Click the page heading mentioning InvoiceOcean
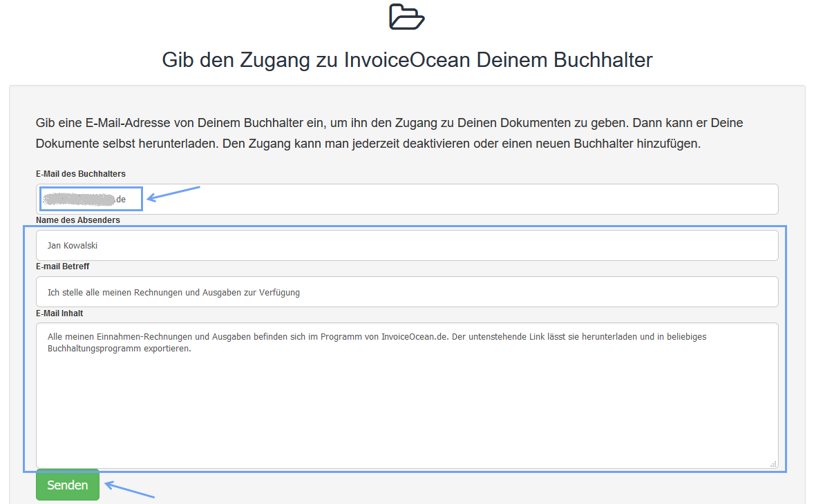This screenshot has height=504, width=814. pyautogui.click(x=407, y=60)
